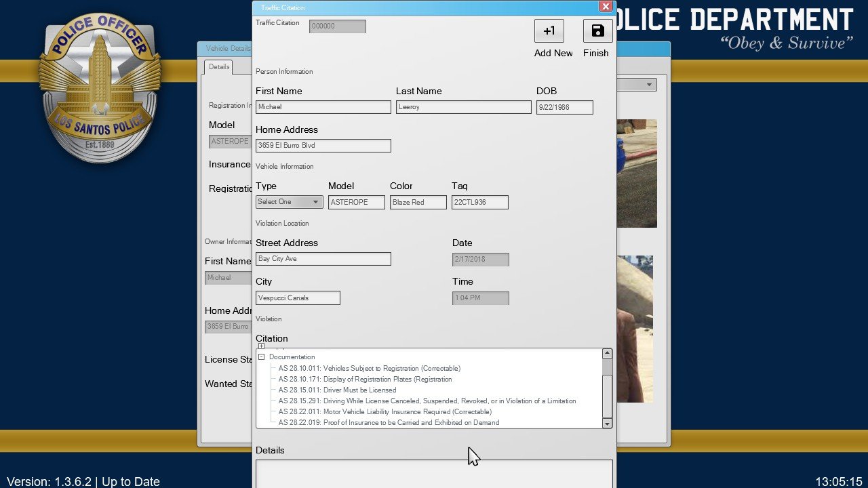This screenshot has width=868, height=488.
Task: Select AS 28.10.011 Vehicles Subject to Registration
Action: (369, 369)
